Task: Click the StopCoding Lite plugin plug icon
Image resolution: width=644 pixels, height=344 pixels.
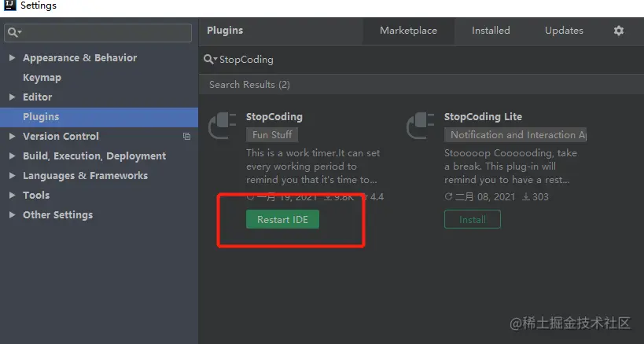Action: coord(420,126)
